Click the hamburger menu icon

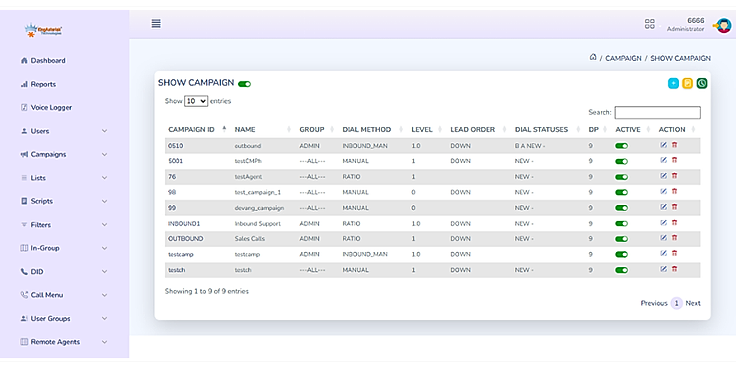[x=156, y=23]
